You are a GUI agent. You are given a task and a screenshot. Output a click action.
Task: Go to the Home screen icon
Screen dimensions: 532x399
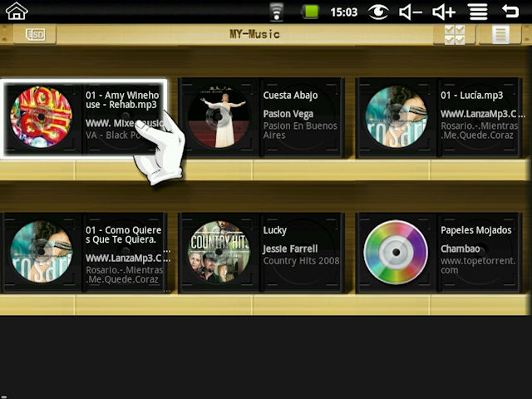tap(17, 11)
